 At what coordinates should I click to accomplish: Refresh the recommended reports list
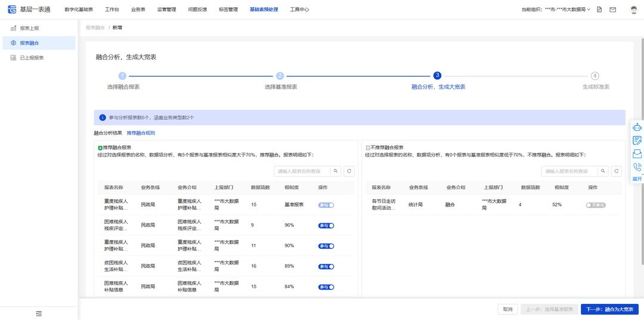pos(349,171)
